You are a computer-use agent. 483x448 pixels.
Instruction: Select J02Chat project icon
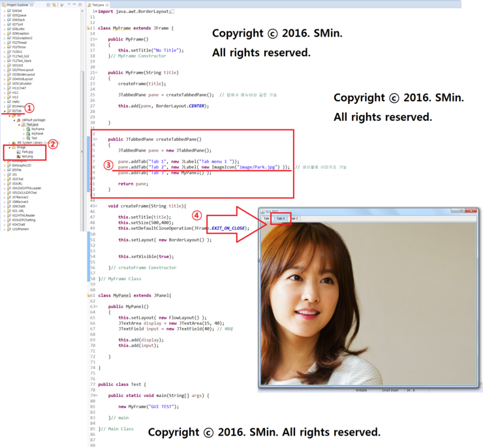click(x=9, y=179)
